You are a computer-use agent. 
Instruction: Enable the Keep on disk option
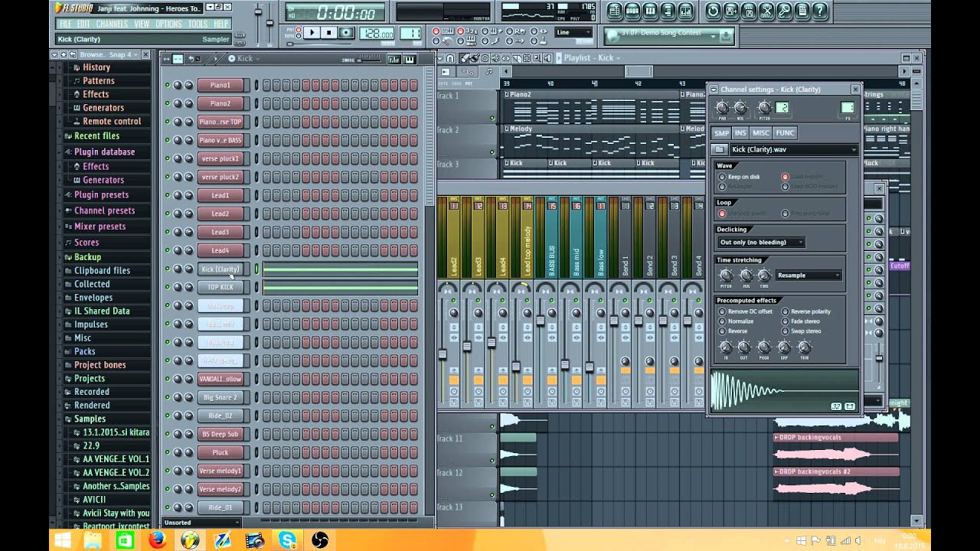[722, 177]
